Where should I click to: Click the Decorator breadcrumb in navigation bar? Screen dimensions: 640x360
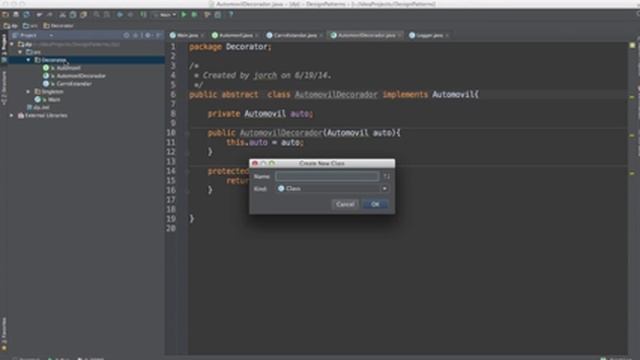[x=58, y=26]
